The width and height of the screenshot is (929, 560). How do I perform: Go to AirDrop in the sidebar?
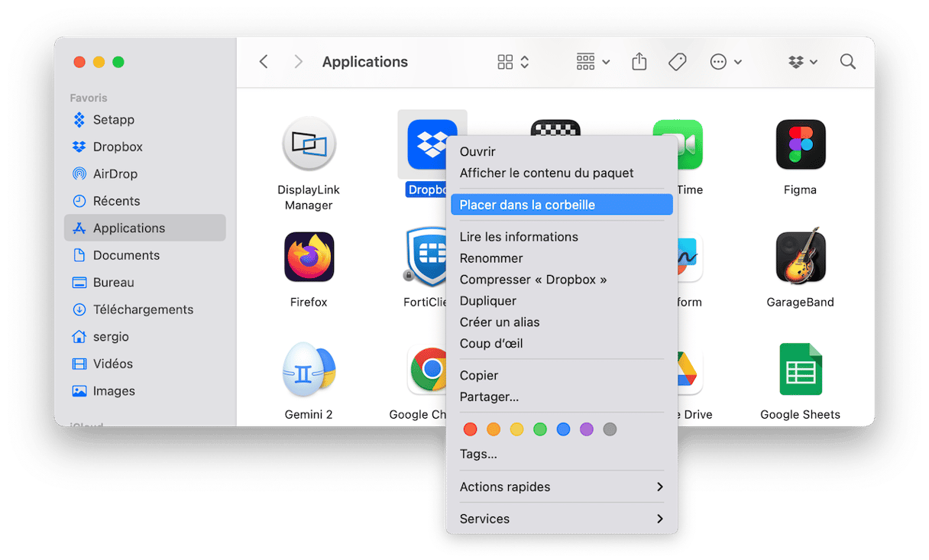115,173
